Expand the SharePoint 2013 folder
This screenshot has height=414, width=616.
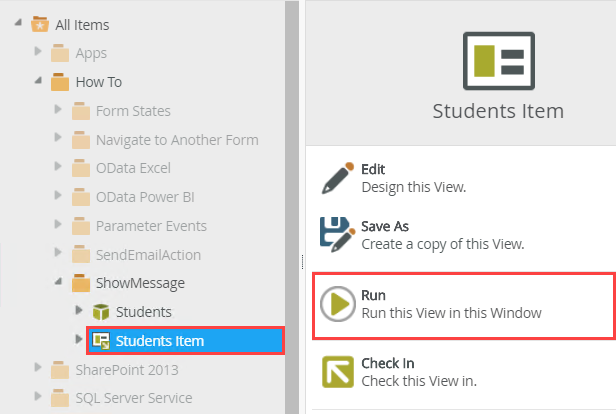[x=39, y=370]
